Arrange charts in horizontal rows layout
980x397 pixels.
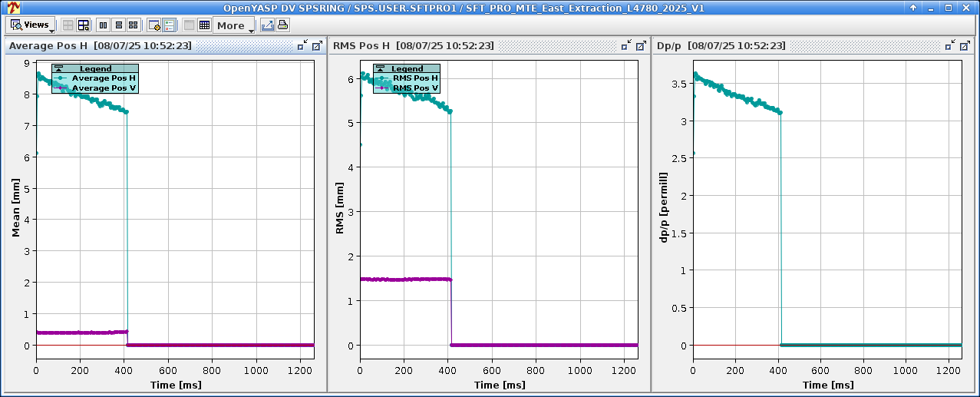click(118, 25)
